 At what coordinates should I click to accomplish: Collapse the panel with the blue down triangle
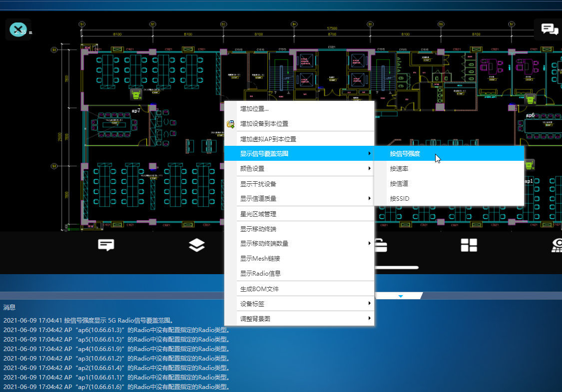click(x=400, y=296)
